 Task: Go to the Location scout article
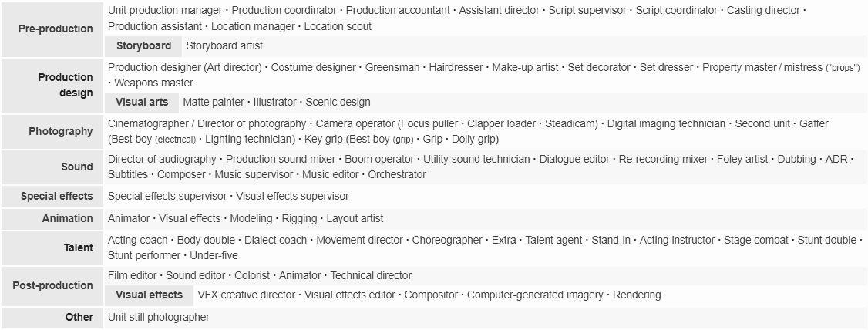(338, 26)
